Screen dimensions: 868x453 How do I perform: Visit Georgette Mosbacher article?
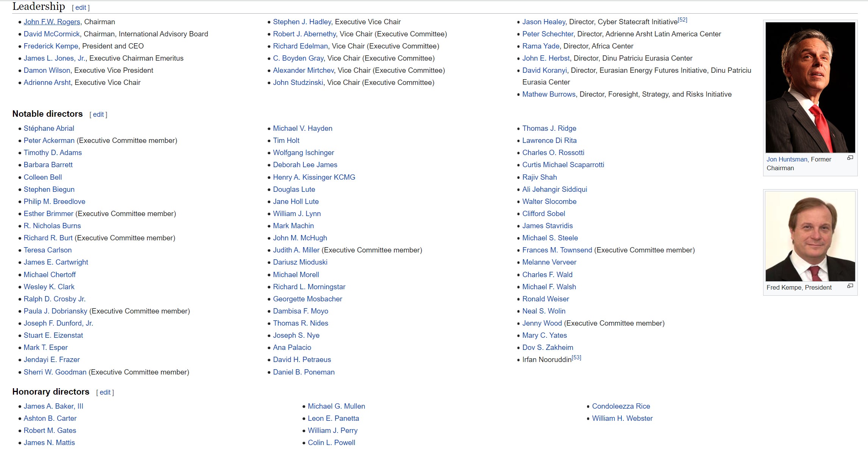coord(308,299)
